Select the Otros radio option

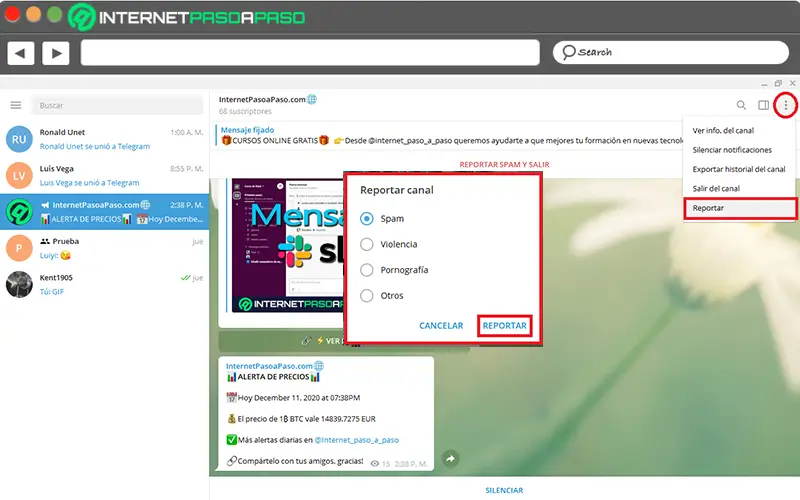tap(366, 295)
